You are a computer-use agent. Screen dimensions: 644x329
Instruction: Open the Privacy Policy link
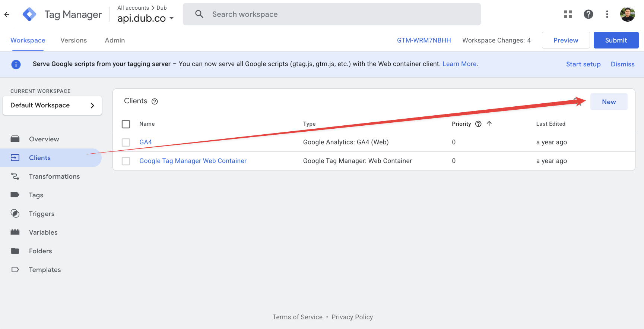coord(352,317)
